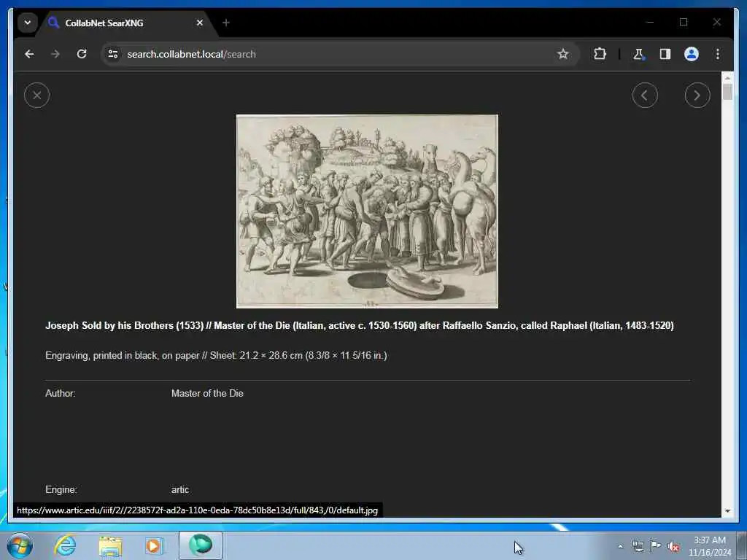
Task: Open the Chrome three-dot menu
Action: (x=718, y=54)
